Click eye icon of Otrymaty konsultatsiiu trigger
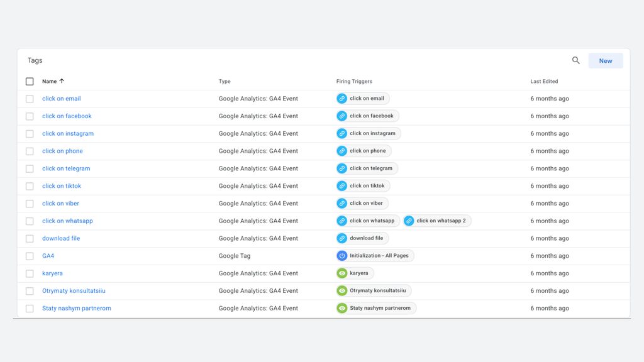Screen dimensions: 644x362 pos(341,290)
